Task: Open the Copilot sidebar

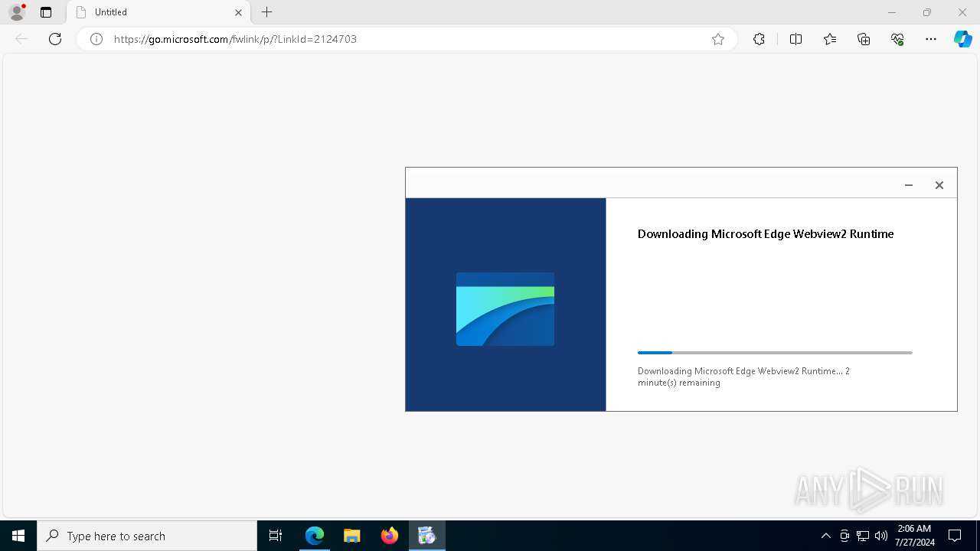Action: pos(963,39)
